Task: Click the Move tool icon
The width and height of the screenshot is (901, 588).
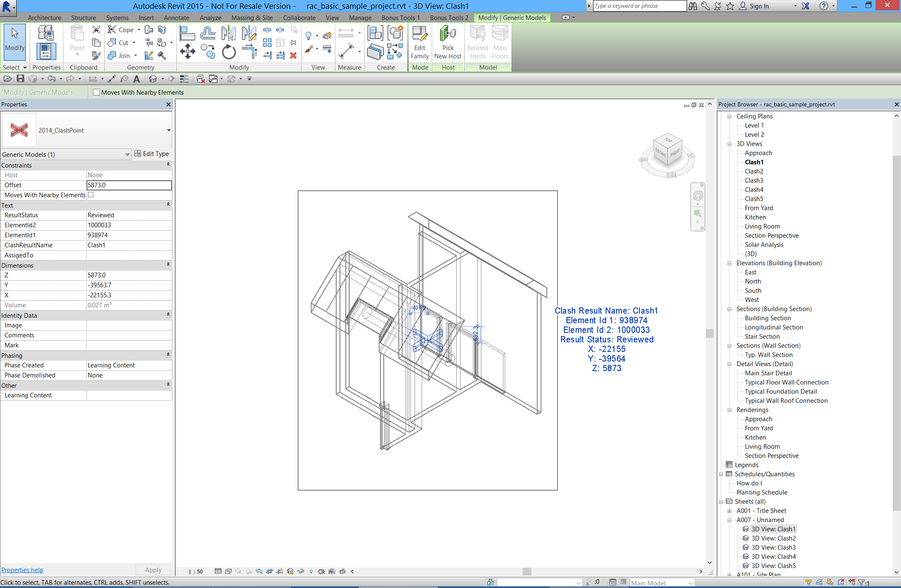Action: [187, 52]
